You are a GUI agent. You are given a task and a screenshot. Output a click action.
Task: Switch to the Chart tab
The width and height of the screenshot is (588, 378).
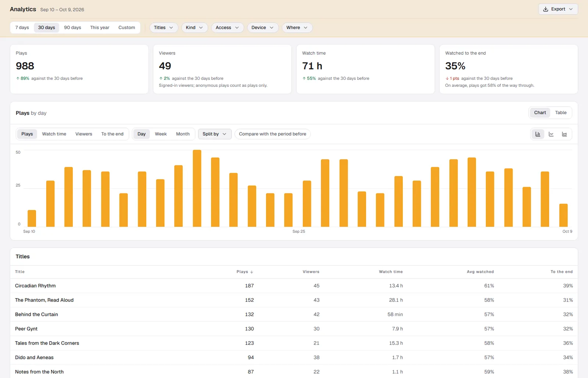(540, 113)
